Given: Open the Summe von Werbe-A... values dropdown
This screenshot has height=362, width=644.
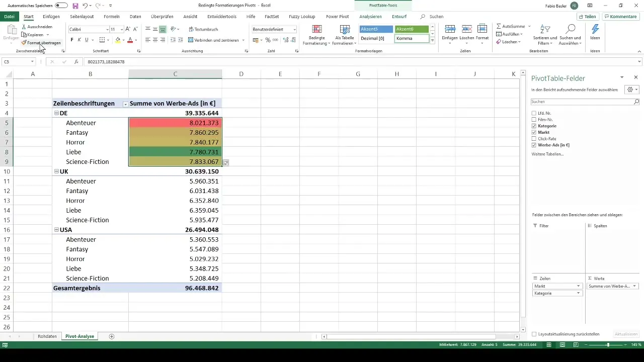Looking at the screenshot, I should click(634, 286).
